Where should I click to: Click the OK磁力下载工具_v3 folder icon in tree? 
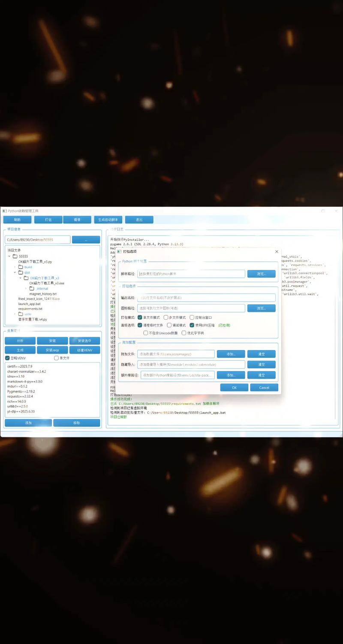pyautogui.click(x=26, y=278)
